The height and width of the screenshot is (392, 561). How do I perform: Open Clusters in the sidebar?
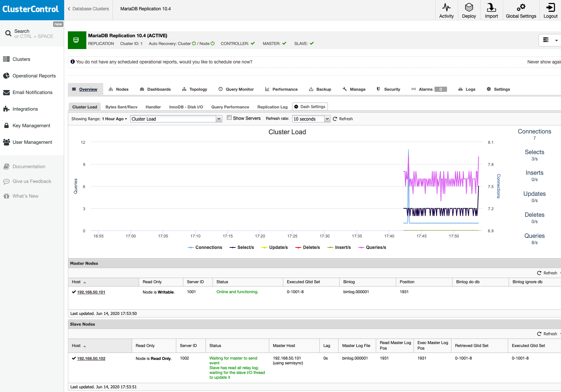pos(21,59)
